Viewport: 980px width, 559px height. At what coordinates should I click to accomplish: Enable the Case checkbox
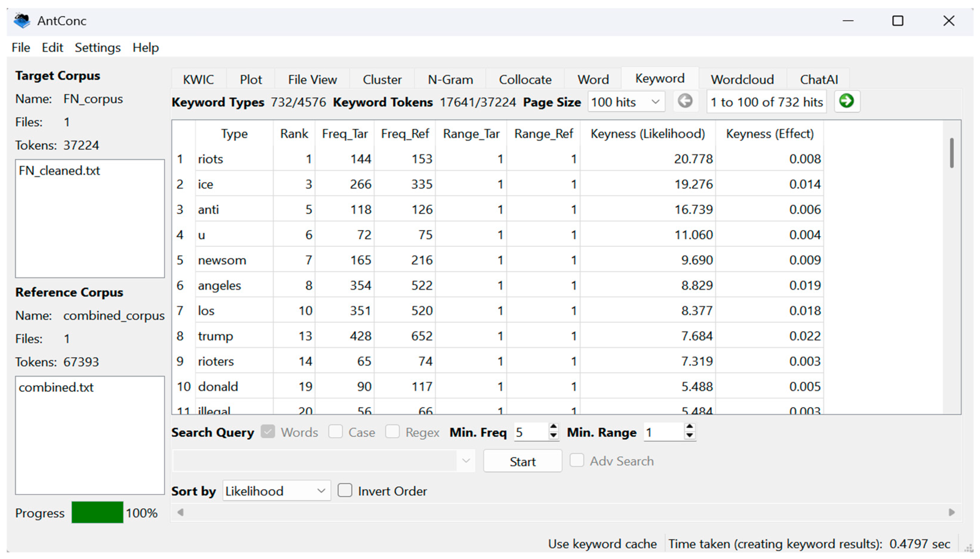[x=335, y=432]
